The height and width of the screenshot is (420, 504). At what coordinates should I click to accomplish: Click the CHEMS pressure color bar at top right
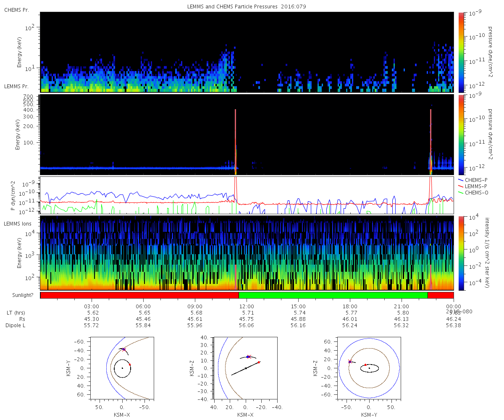[461, 52]
